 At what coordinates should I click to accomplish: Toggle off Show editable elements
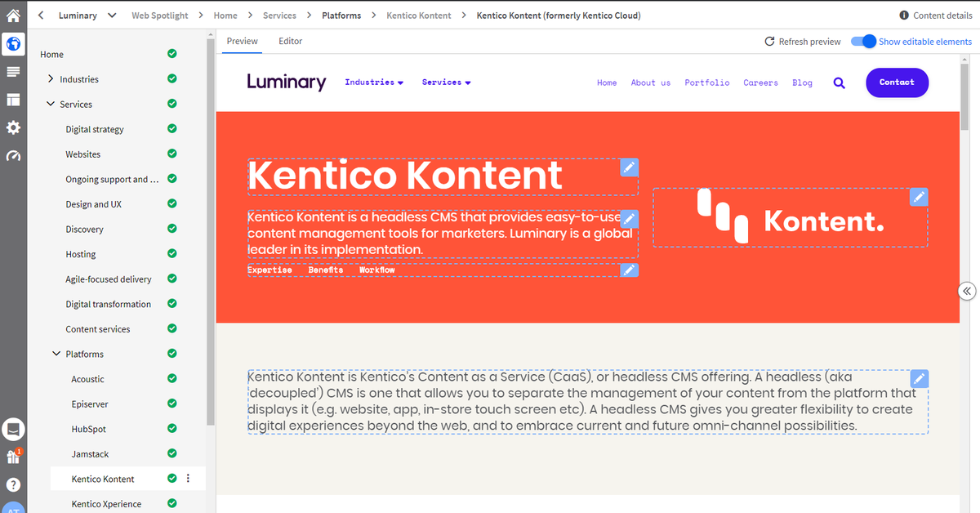[x=862, y=41]
